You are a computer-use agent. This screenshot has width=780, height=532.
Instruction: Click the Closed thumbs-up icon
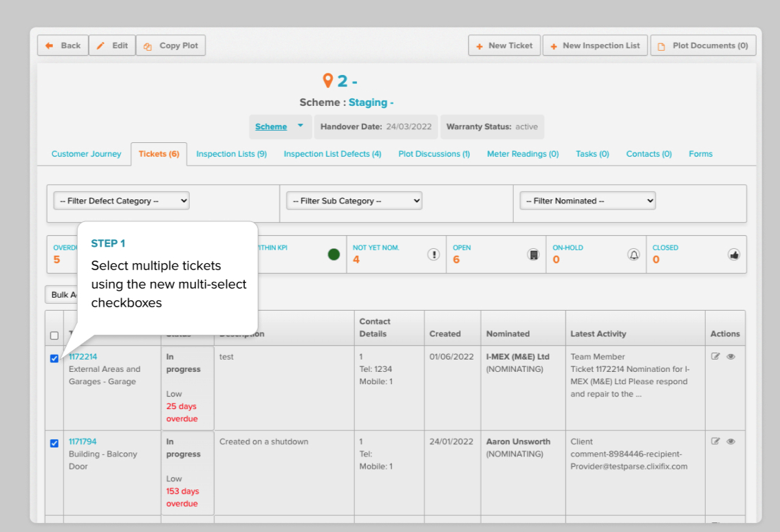tap(734, 254)
